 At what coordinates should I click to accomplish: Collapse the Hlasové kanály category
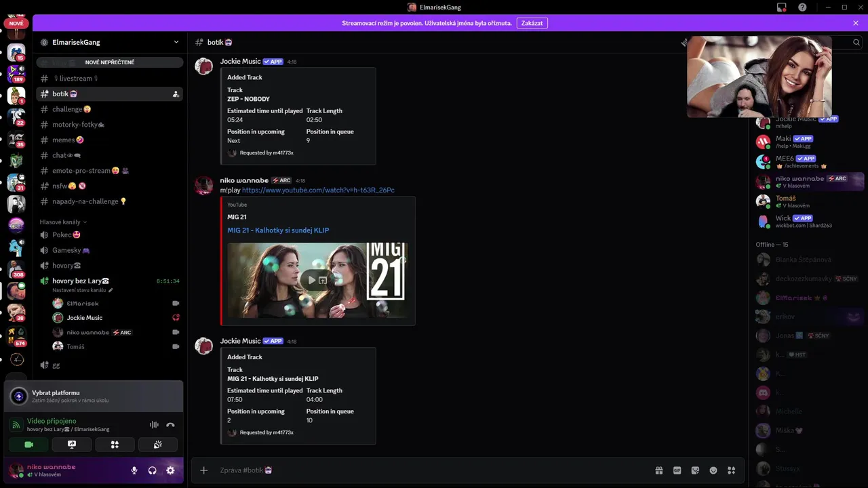[x=64, y=222]
